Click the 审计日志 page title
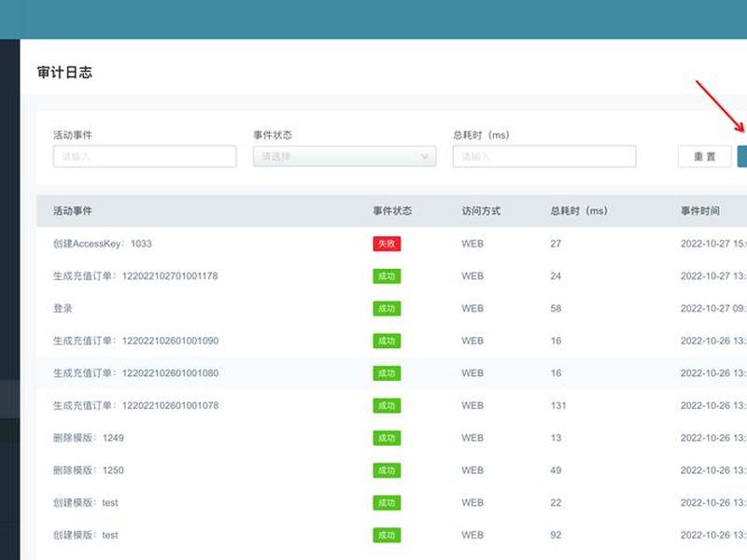The height and width of the screenshot is (560, 747). pos(64,73)
